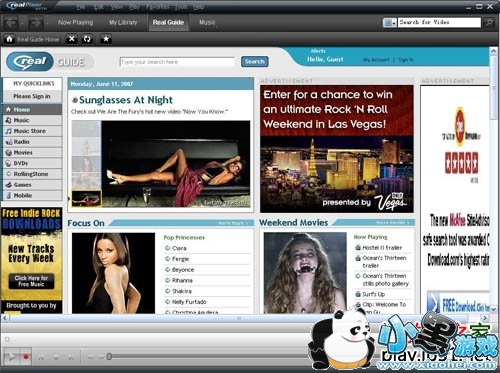Viewport: 500px width, 373px height.
Task: Open DVDs in the sidebar
Action: click(x=32, y=163)
